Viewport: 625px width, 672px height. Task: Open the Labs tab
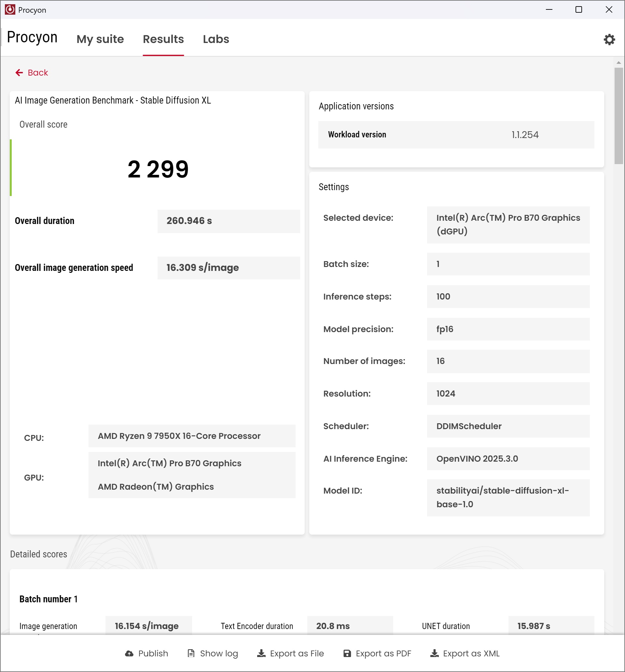pos(216,39)
